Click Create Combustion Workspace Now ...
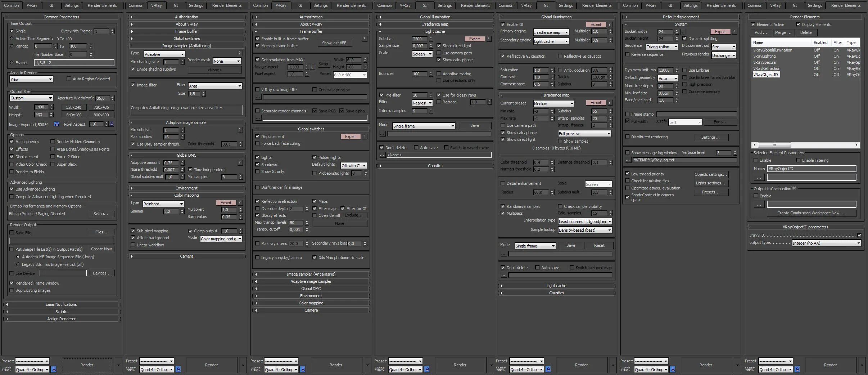The height and width of the screenshot is (375, 868). coord(811,213)
